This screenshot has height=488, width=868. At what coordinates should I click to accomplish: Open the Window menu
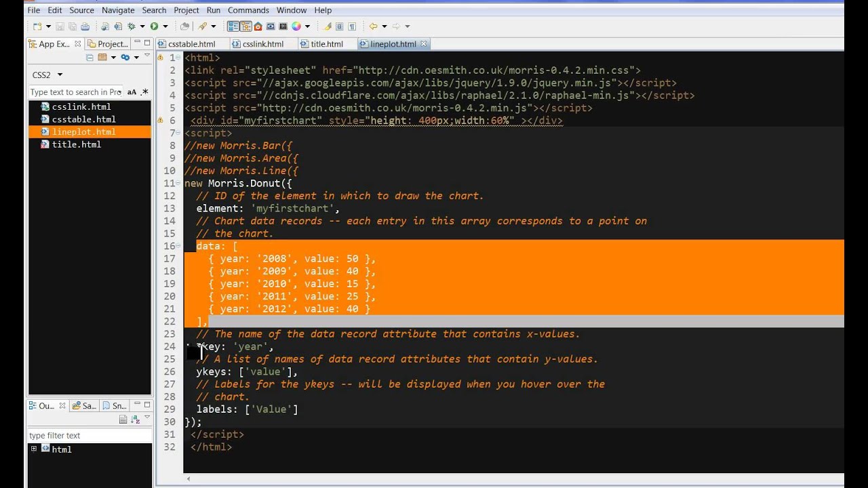click(292, 10)
